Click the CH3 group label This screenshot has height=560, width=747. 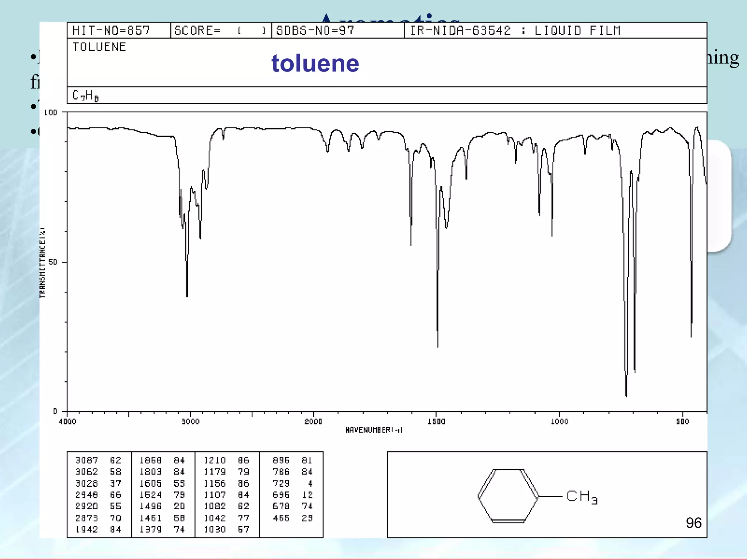point(582,497)
